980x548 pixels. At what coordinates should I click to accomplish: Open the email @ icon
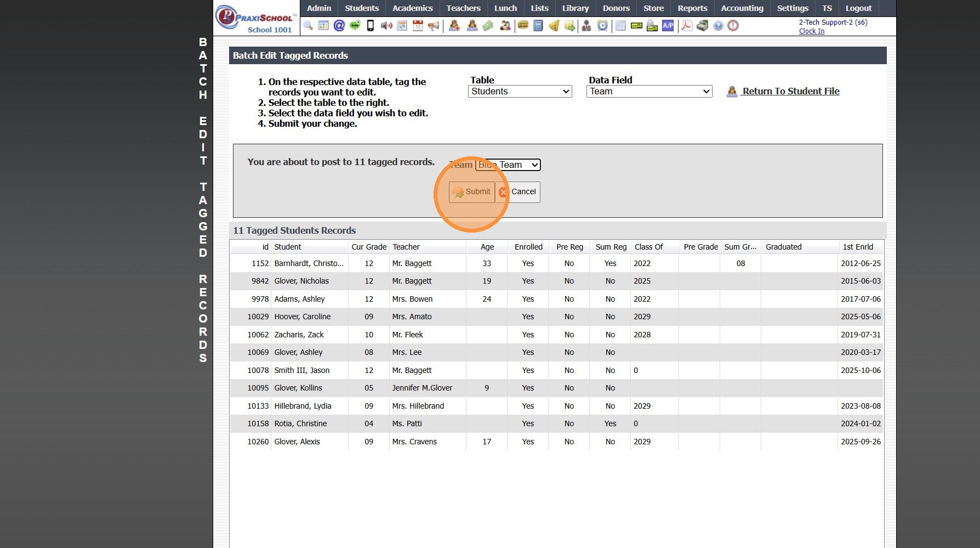point(339,26)
